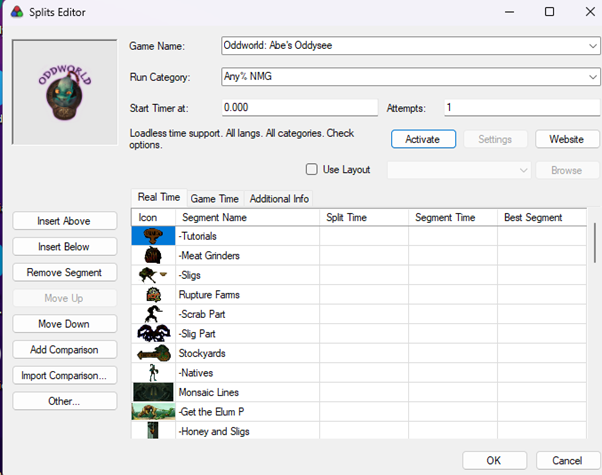Click the Move Up button
Image resolution: width=602 pixels, height=475 pixels.
pyautogui.click(x=64, y=298)
